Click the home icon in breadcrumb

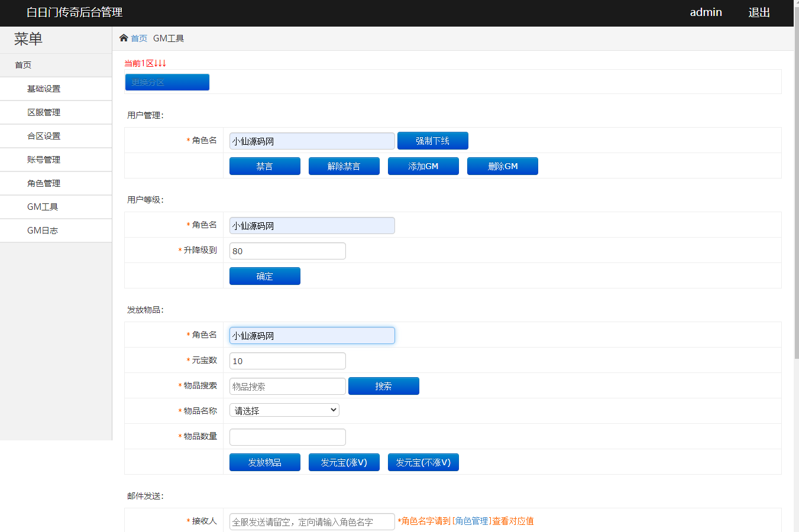[x=124, y=38]
